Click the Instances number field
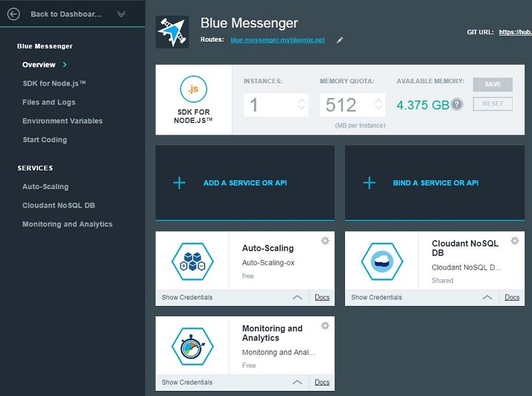 coord(276,105)
